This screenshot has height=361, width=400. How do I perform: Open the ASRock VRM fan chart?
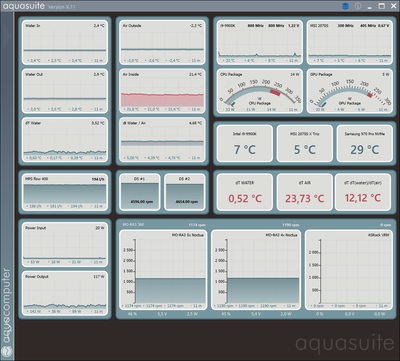(348, 270)
